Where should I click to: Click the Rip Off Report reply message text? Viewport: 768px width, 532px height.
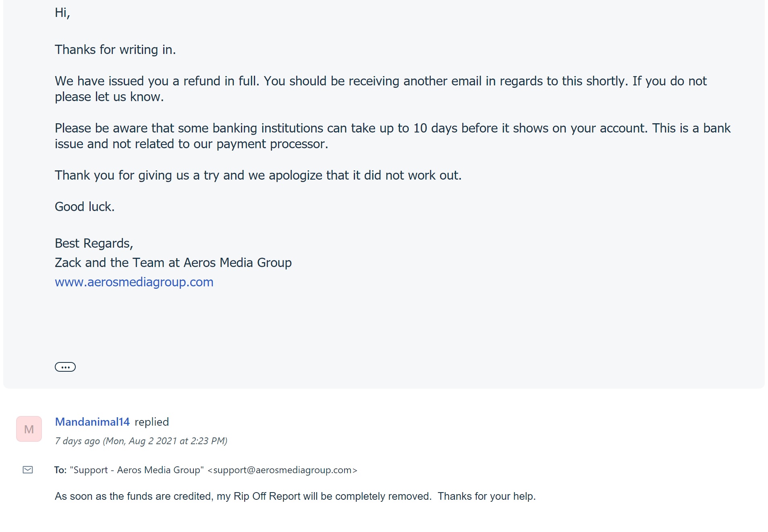click(x=295, y=496)
